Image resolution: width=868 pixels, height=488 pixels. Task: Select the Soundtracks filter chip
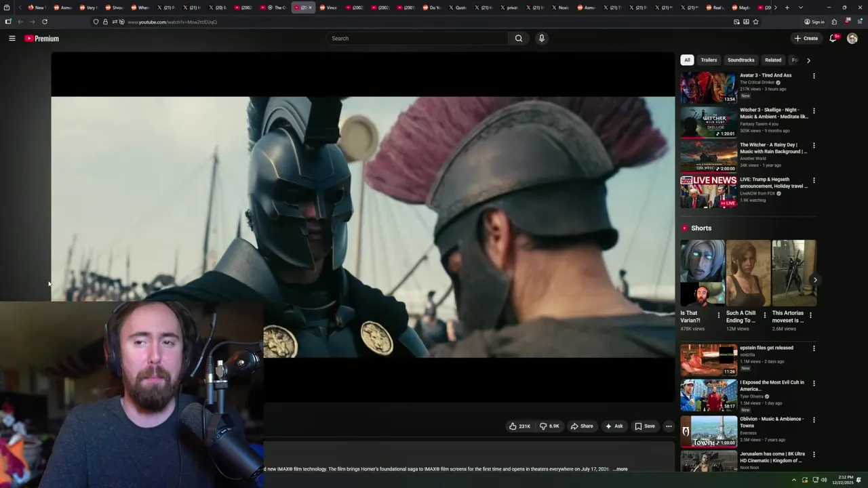pyautogui.click(x=741, y=60)
